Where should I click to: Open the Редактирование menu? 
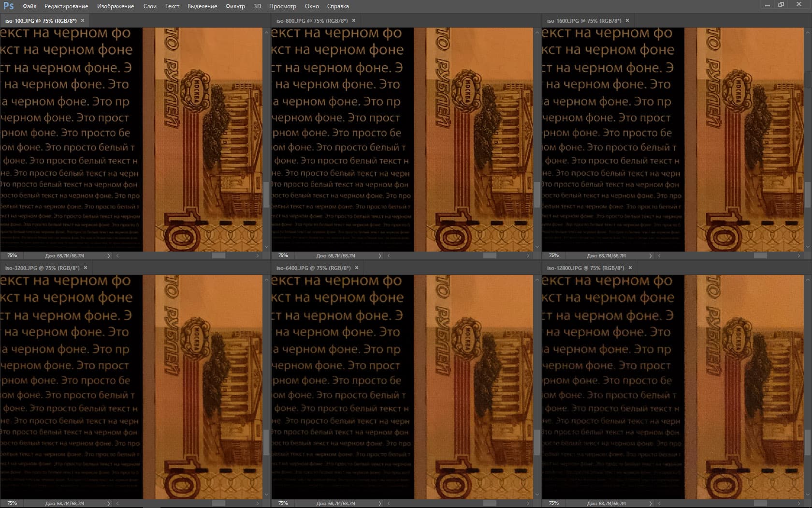(x=66, y=6)
